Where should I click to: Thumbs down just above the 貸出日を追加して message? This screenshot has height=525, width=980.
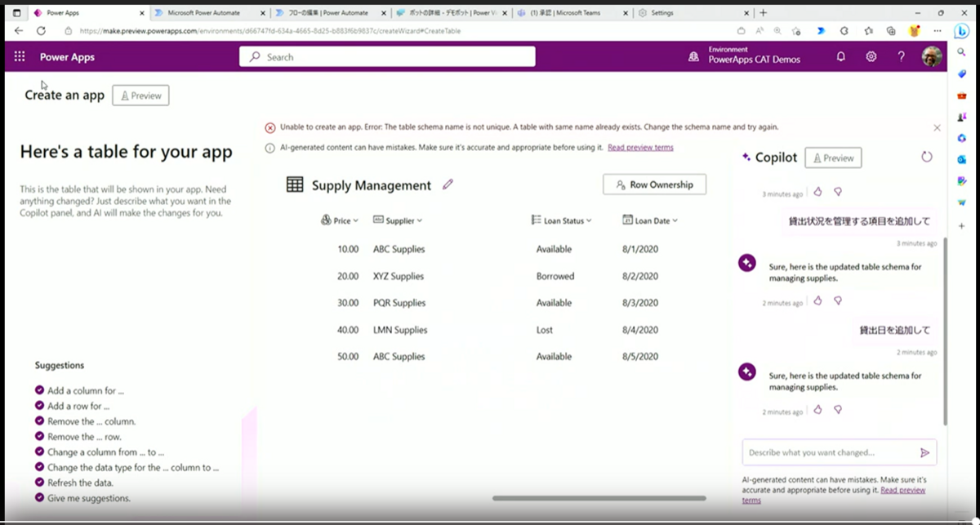click(x=838, y=300)
